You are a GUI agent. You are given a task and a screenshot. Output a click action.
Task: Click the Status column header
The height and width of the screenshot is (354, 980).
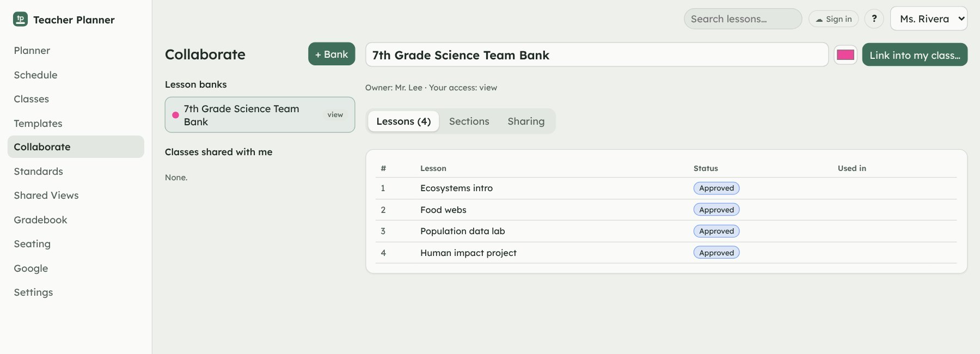[x=706, y=168]
